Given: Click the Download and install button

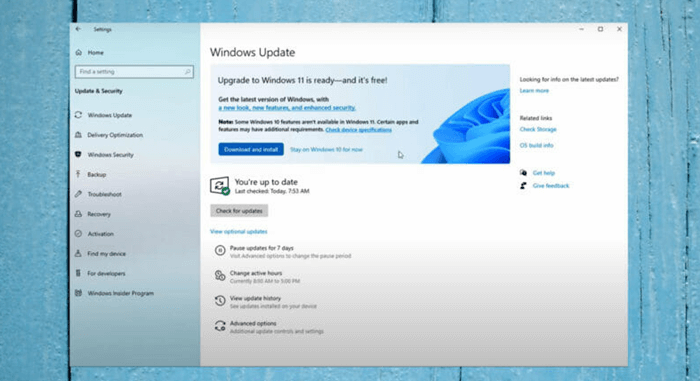Looking at the screenshot, I should click(x=251, y=149).
